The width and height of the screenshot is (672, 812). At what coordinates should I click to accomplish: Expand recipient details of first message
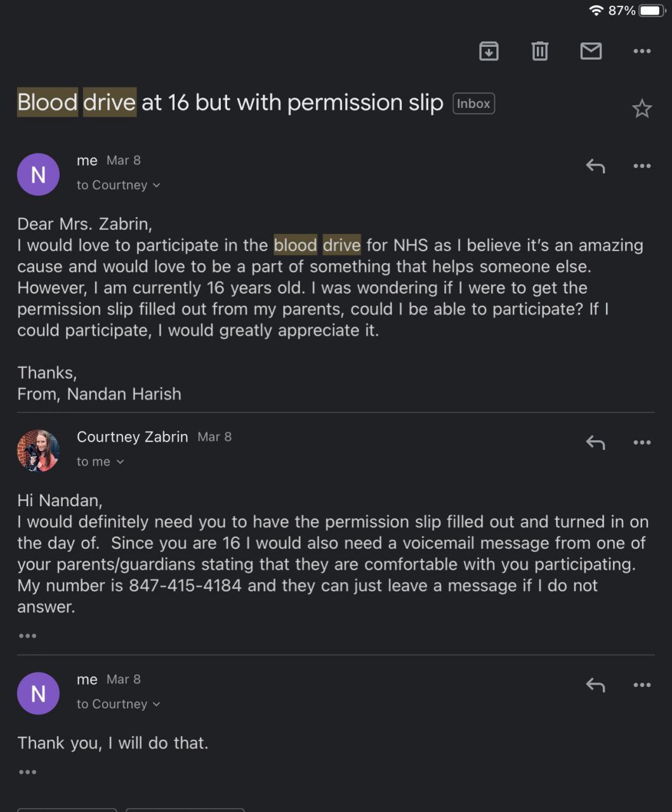119,185
